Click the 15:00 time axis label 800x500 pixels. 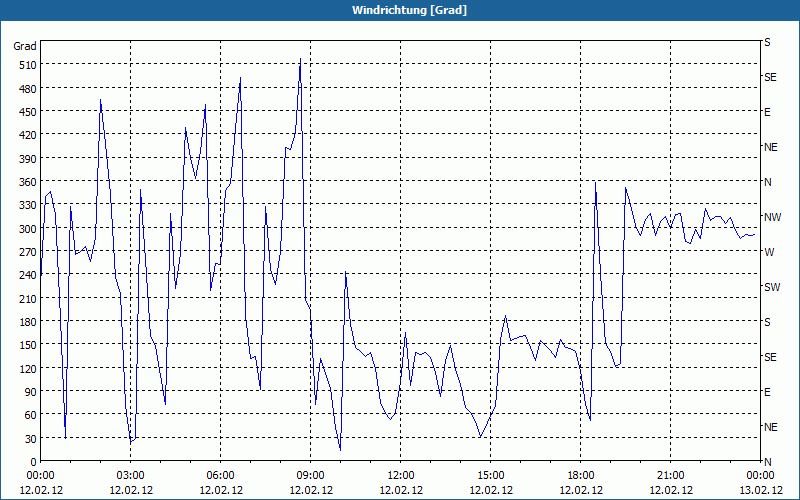tap(491, 476)
